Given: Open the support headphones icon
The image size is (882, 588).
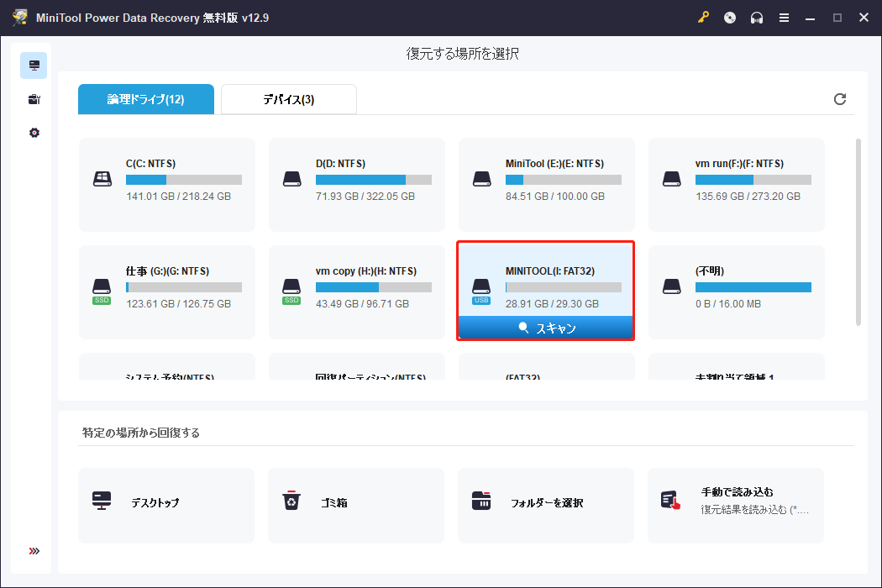Looking at the screenshot, I should 757,18.
